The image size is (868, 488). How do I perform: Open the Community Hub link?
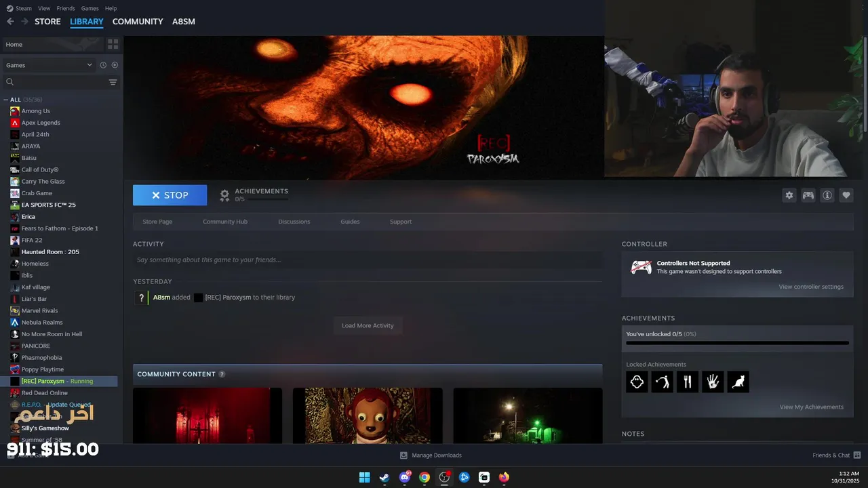[x=225, y=222]
